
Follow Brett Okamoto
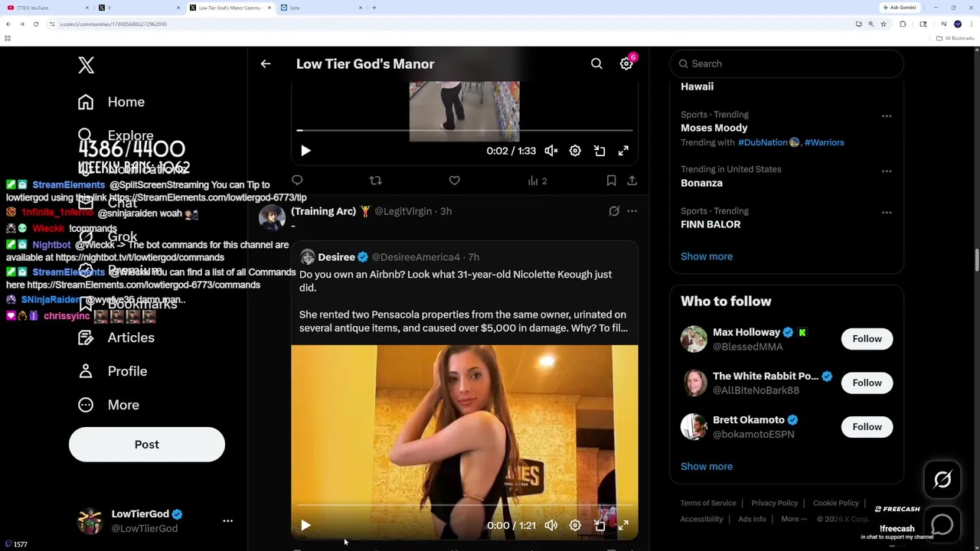pos(867,427)
